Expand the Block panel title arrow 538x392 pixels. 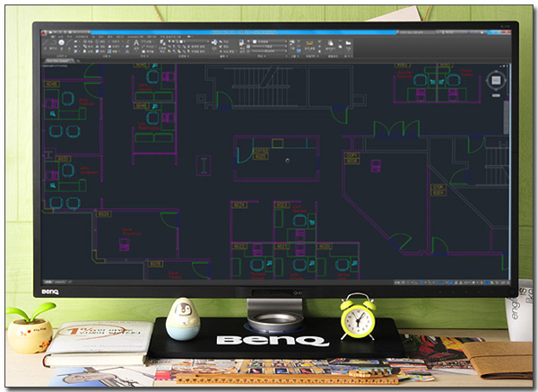point(227,56)
